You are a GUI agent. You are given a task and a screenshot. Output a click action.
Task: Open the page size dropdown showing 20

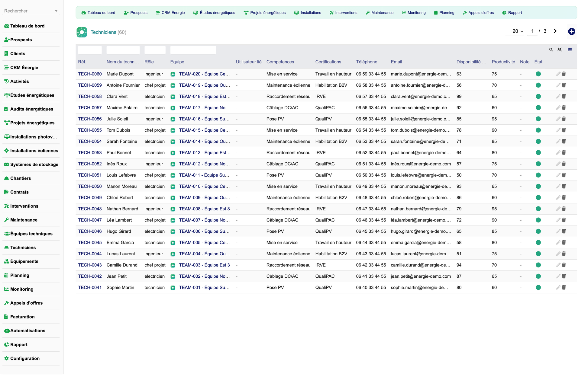[518, 31]
